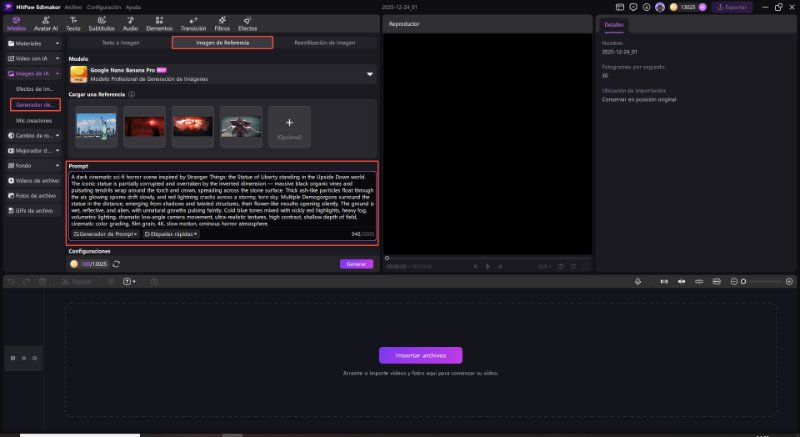This screenshot has width=800, height=437.
Task: Open the Avatar AI tool
Action: (x=45, y=24)
